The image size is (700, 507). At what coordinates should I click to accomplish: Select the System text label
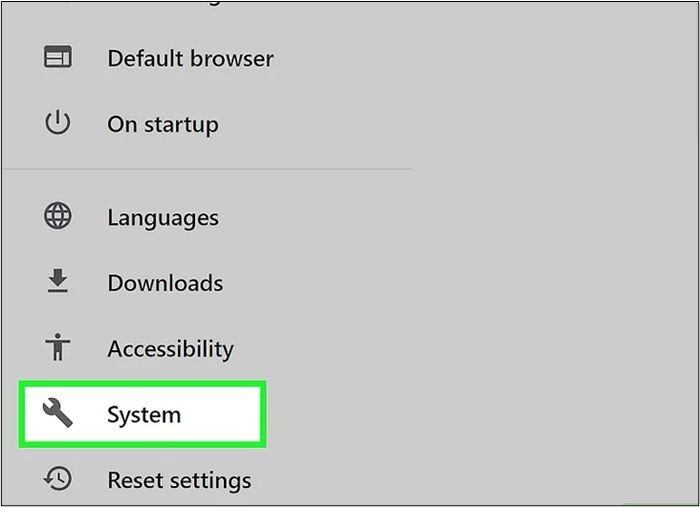point(144,414)
